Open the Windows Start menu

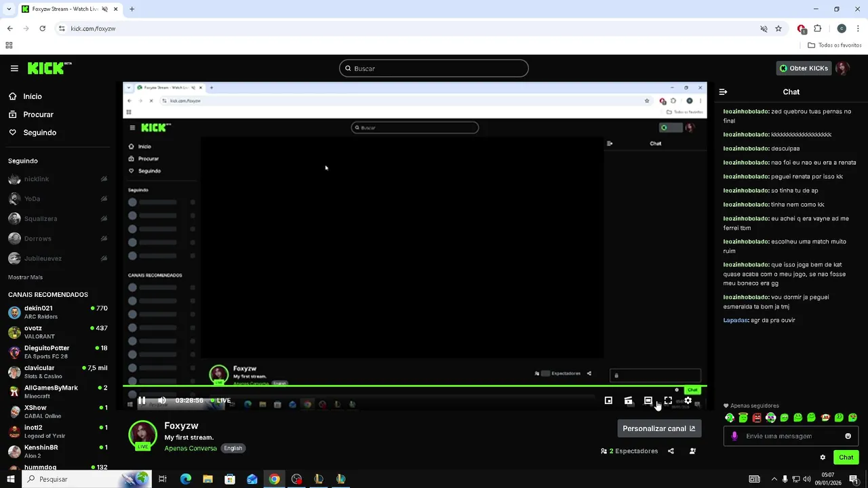point(10,479)
